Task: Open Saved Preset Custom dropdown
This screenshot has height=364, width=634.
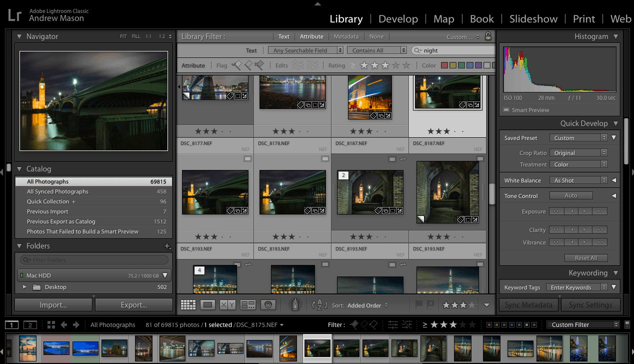Action: pos(578,137)
